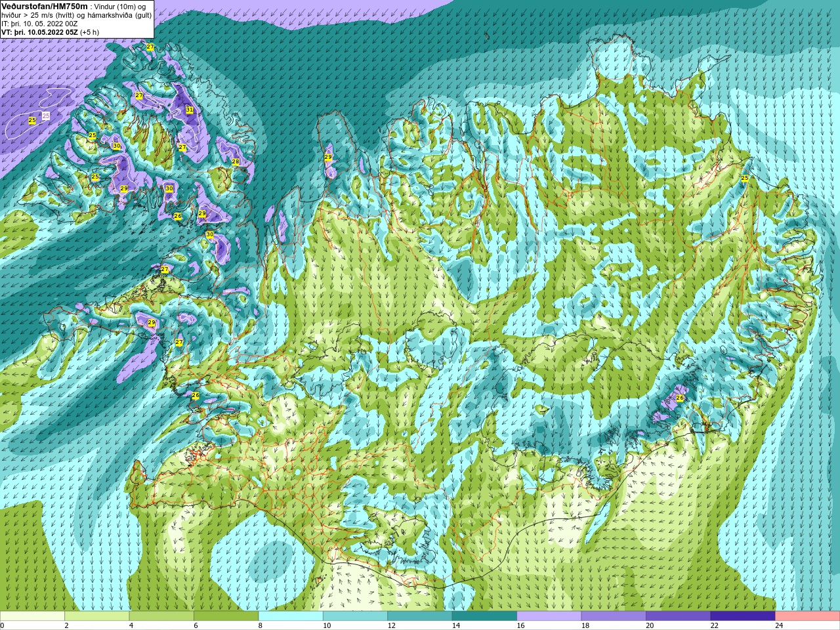Pick the 20–22 m/s violet swatch
The image size is (840, 630).
point(679,616)
